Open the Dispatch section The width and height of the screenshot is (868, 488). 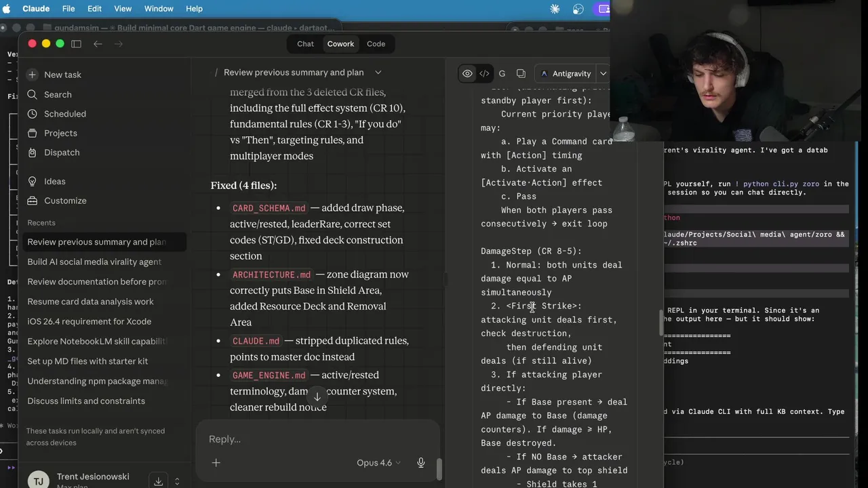(x=53, y=152)
